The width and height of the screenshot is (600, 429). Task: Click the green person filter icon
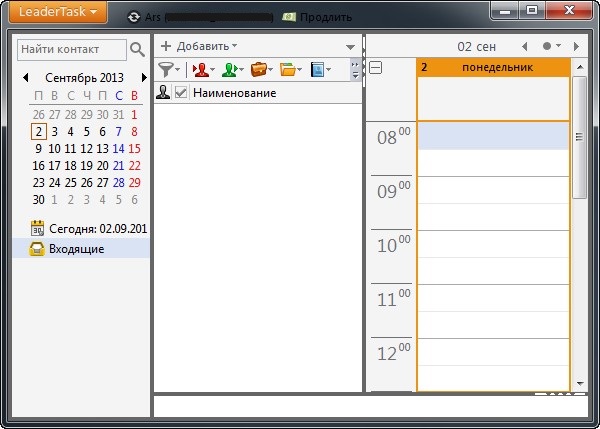click(230, 69)
